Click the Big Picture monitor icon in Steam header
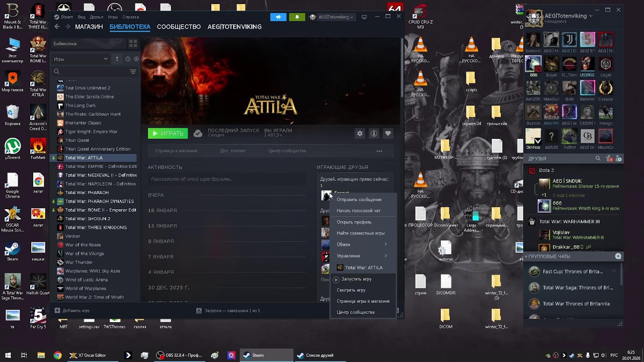This screenshot has height=362, width=644. click(364, 17)
